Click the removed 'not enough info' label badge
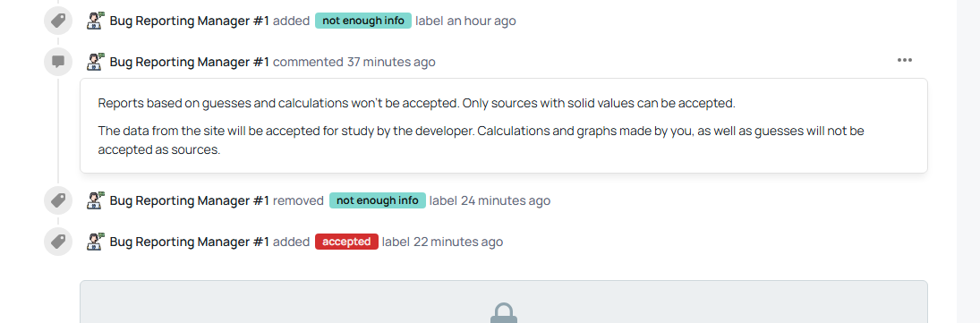The image size is (980, 323). click(x=378, y=200)
